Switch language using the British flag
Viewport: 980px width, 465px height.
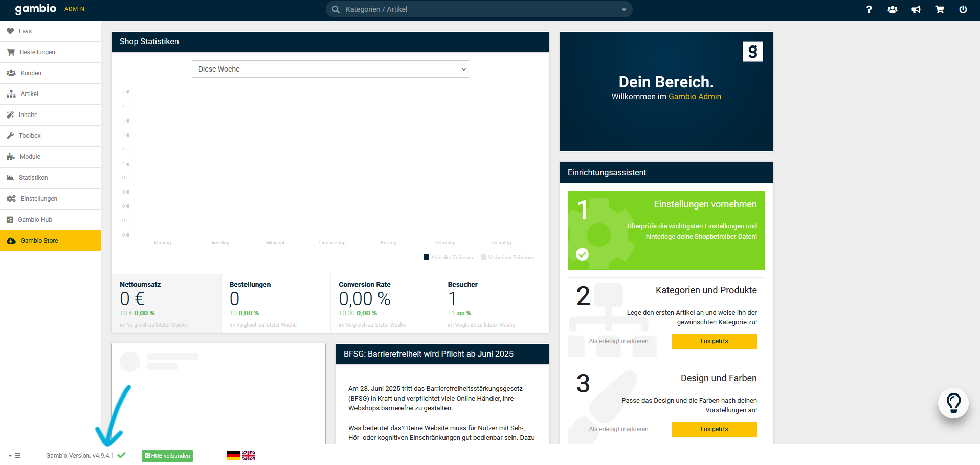(248, 456)
